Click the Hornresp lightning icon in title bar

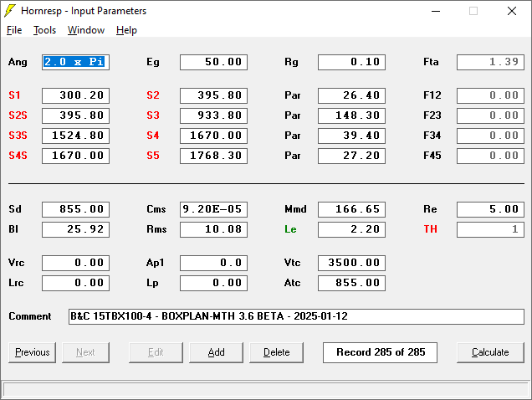click(x=10, y=11)
